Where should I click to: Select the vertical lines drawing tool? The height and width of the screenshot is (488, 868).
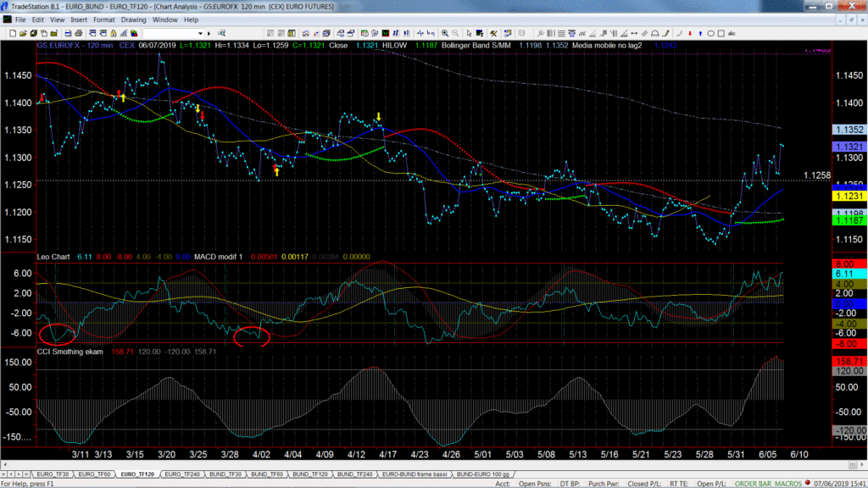pyautogui.click(x=551, y=33)
